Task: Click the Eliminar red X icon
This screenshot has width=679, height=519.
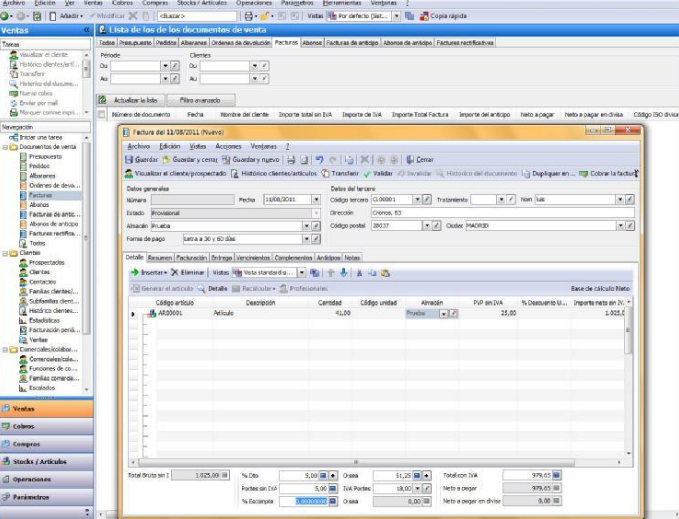Action: (174, 272)
